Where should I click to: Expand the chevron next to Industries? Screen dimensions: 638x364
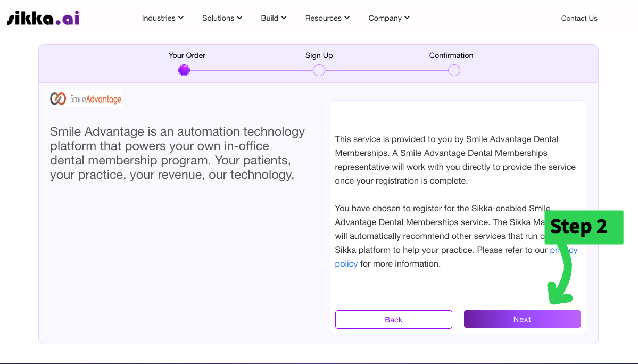coord(181,18)
